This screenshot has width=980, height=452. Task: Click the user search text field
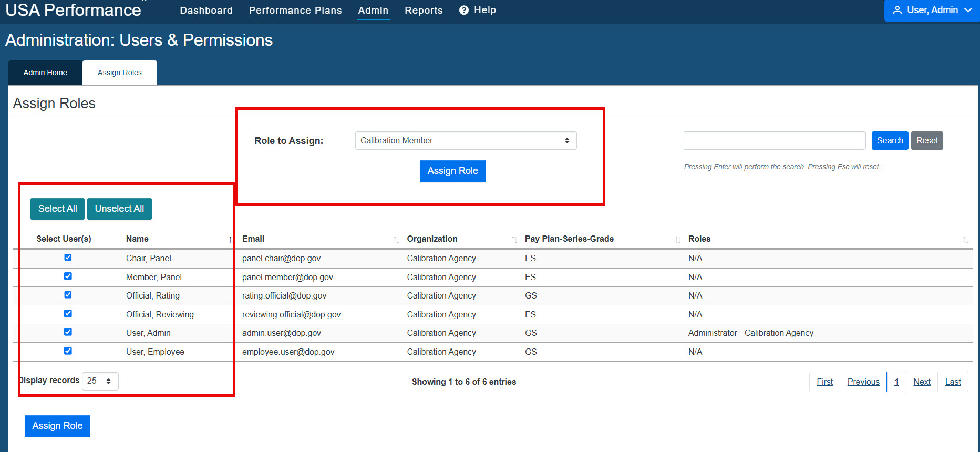(775, 141)
